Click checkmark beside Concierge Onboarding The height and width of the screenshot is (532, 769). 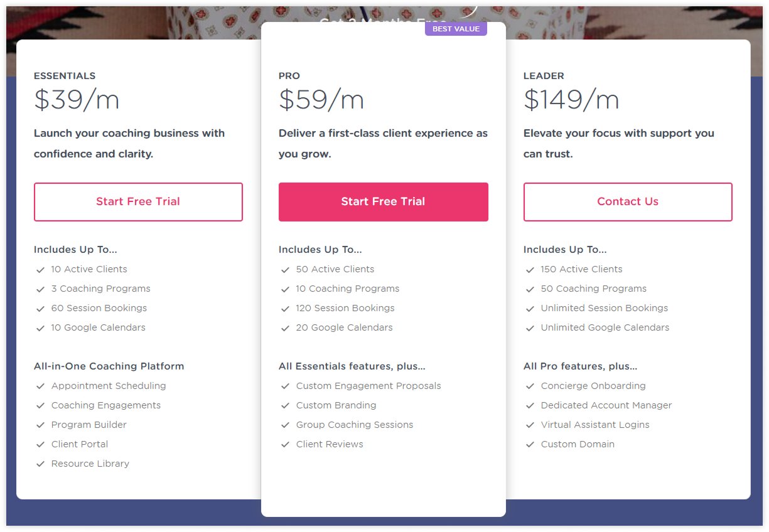click(530, 386)
